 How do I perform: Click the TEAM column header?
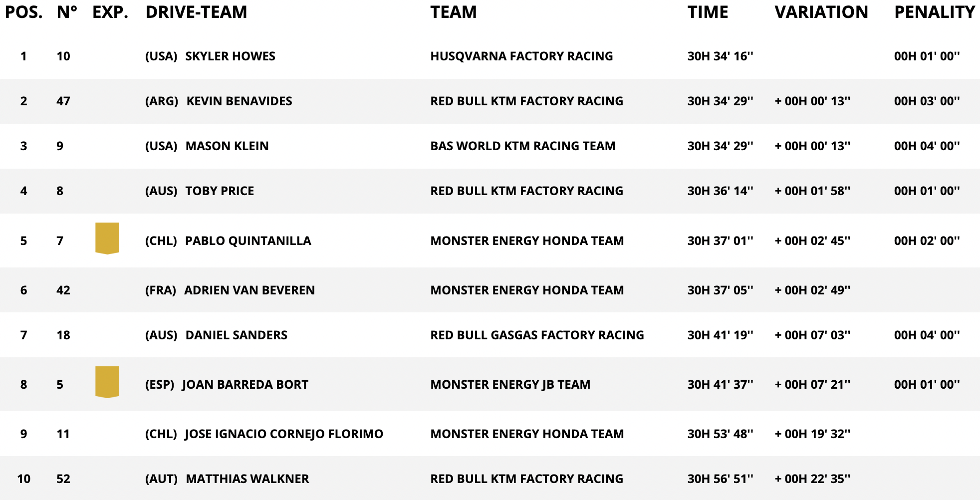tap(454, 12)
